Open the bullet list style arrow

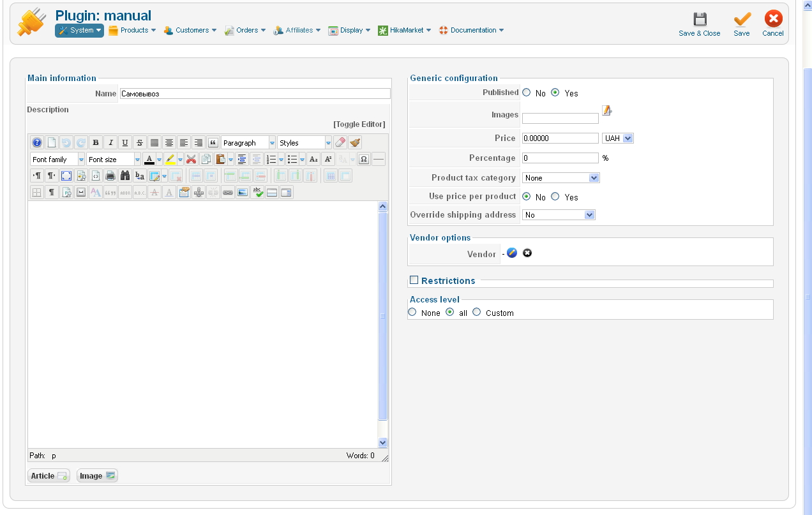pos(302,160)
